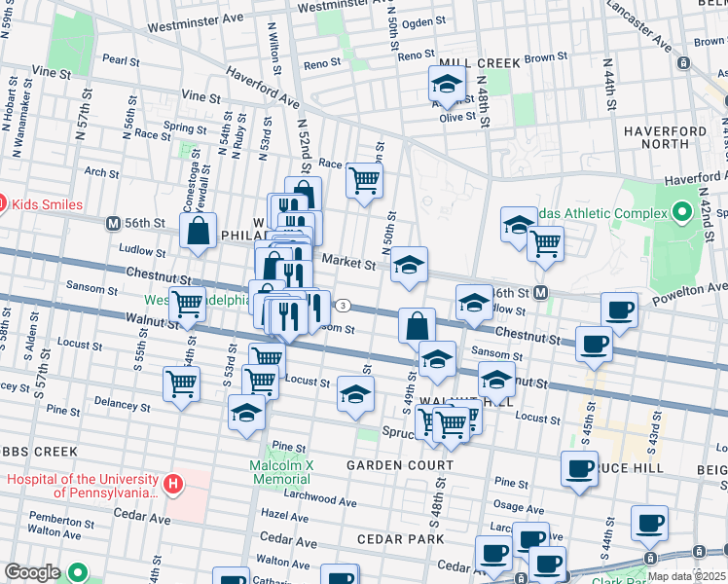The width and height of the screenshot is (728, 584).
Task: Select the coffee cup marker at Spruce Hill
Action: click(579, 470)
